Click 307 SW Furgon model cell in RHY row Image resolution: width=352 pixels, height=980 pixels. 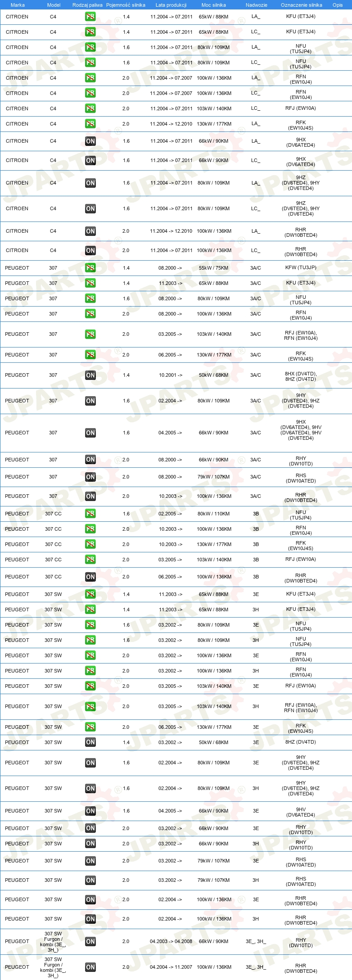53,942
